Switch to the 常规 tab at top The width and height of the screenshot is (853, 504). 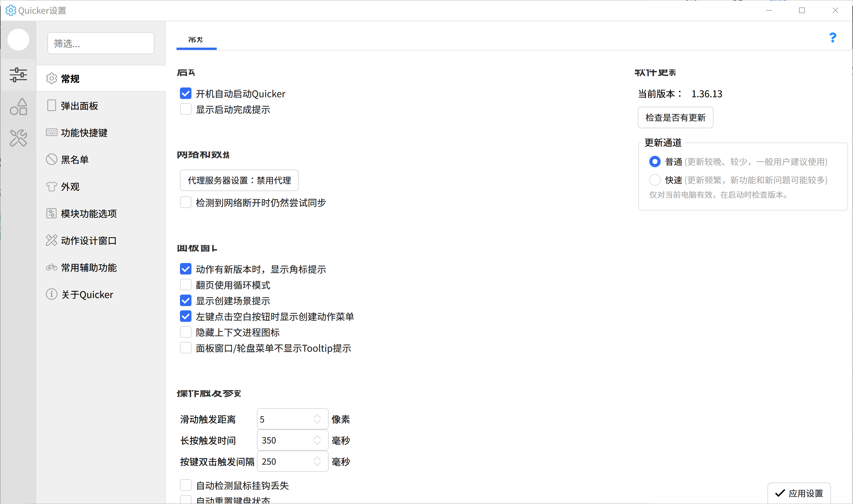click(x=196, y=40)
